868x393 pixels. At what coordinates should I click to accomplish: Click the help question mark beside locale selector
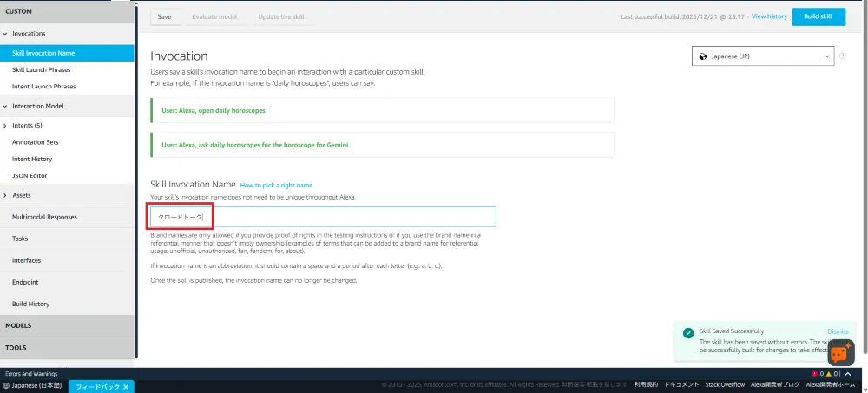842,56
